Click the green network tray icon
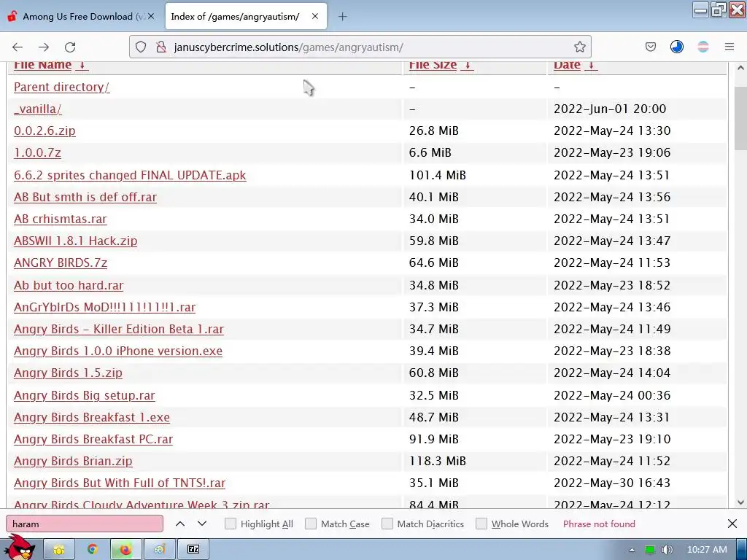This screenshot has height=560, width=747. [x=649, y=550]
